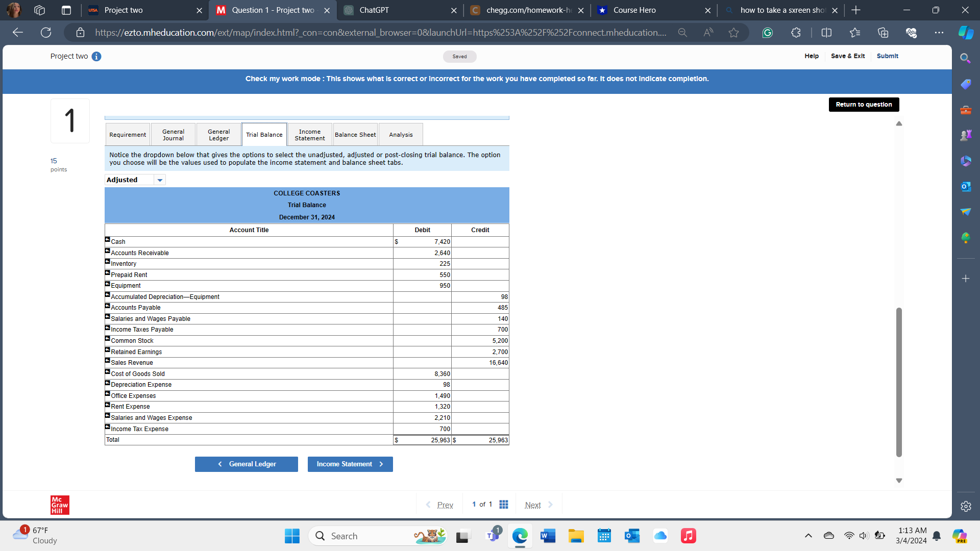Screen dimensions: 980x551
Task: Toggle split screen view icon
Action: 826,33
